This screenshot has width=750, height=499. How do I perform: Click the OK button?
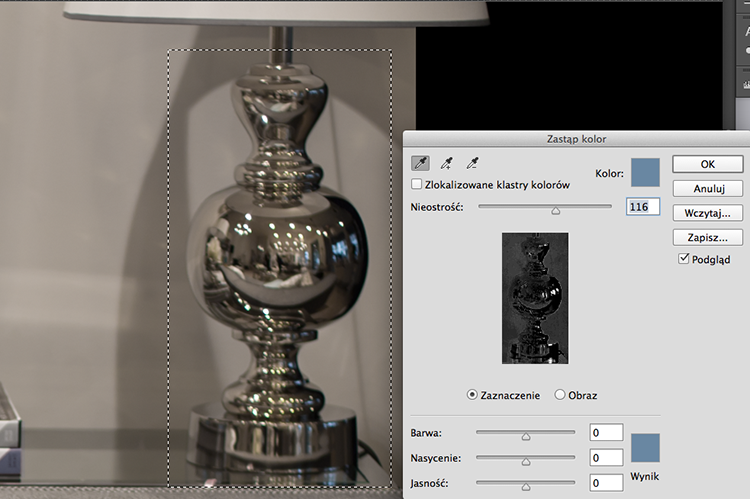[x=707, y=164]
